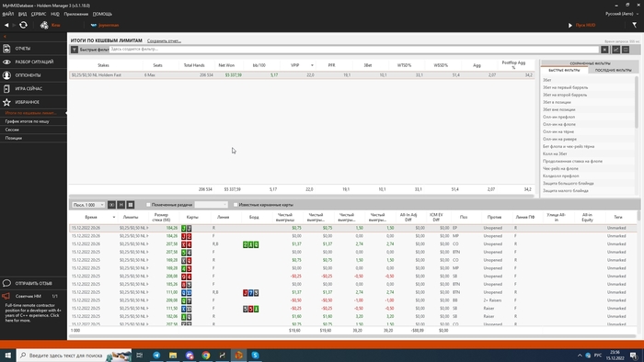Apply the Защита большого блайнда filter
This screenshot has height=362, width=644.
[568, 184]
